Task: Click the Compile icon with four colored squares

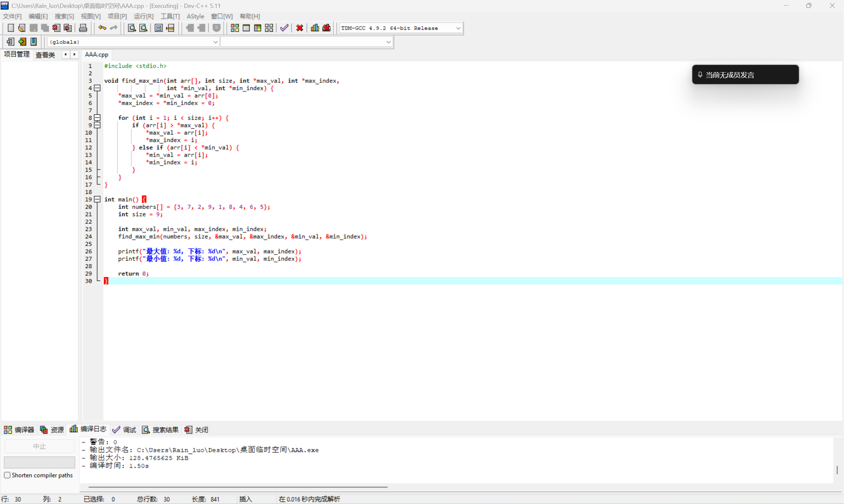Action: [235, 28]
